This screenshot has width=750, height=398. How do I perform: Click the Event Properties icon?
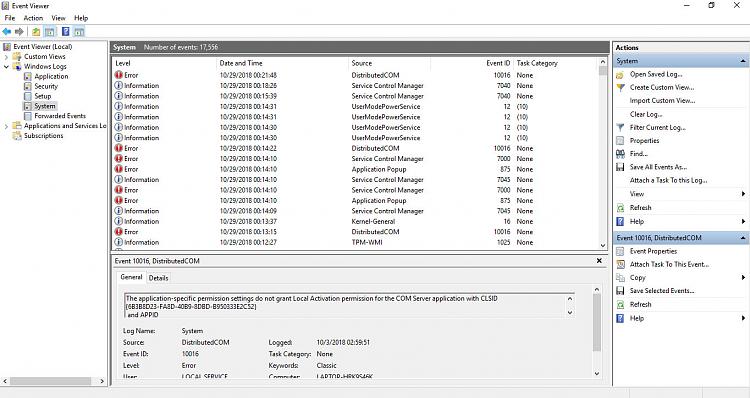point(620,251)
